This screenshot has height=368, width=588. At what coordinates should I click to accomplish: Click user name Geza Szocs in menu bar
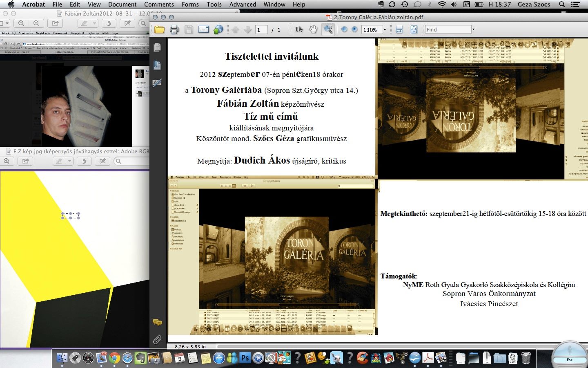pos(534,4)
